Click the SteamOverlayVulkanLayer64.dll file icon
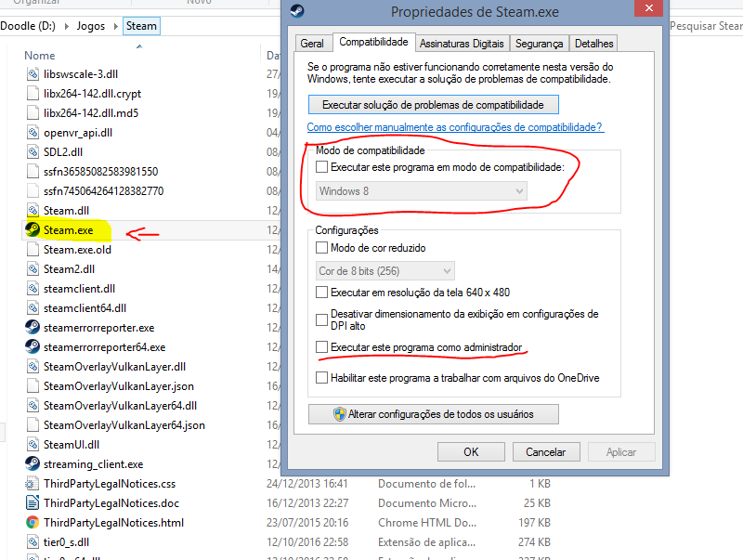743x560 pixels. [33, 406]
